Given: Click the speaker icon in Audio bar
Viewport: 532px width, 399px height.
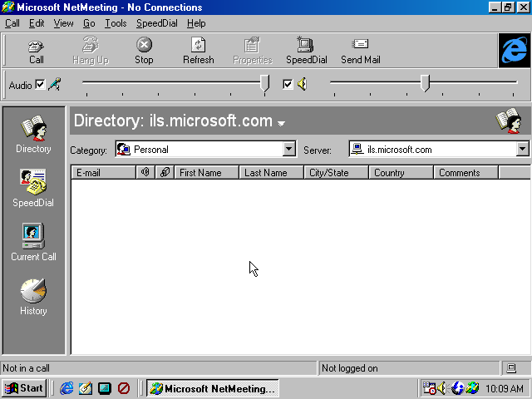Looking at the screenshot, I should 302,84.
